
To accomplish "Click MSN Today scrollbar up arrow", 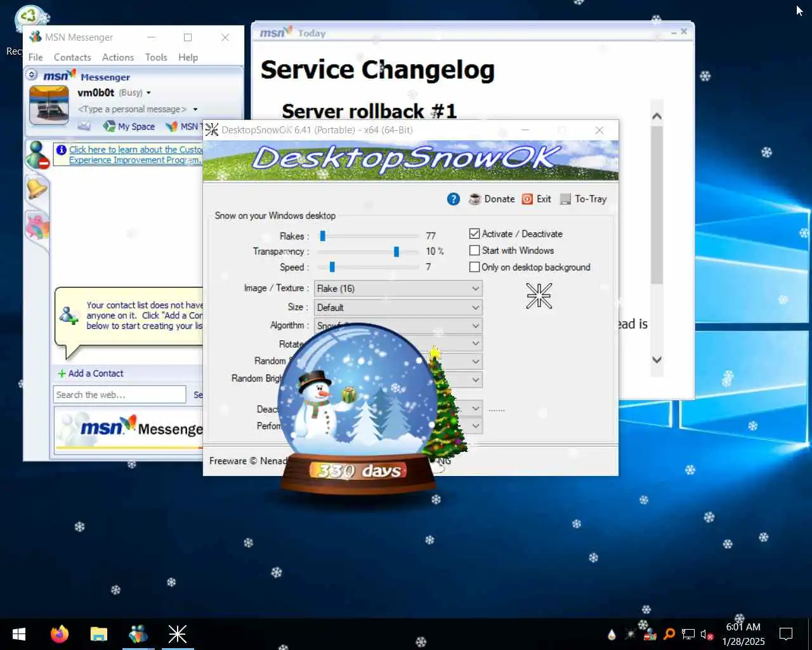I will click(657, 116).
